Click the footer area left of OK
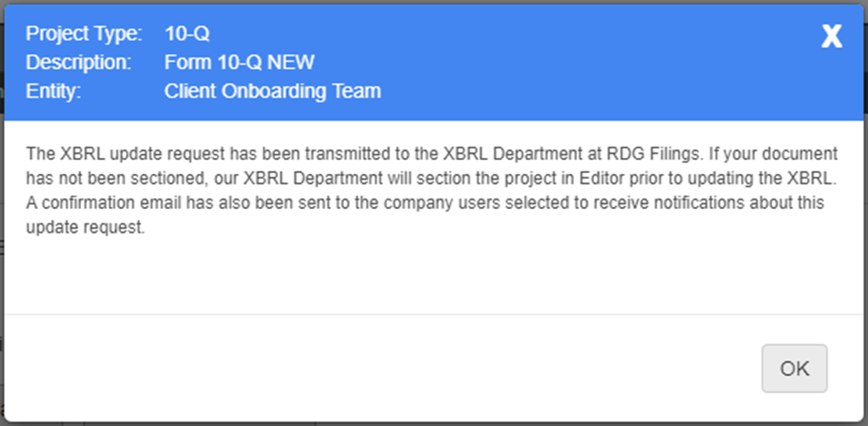Image resolution: width=868 pixels, height=426 pixels. pos(368,368)
